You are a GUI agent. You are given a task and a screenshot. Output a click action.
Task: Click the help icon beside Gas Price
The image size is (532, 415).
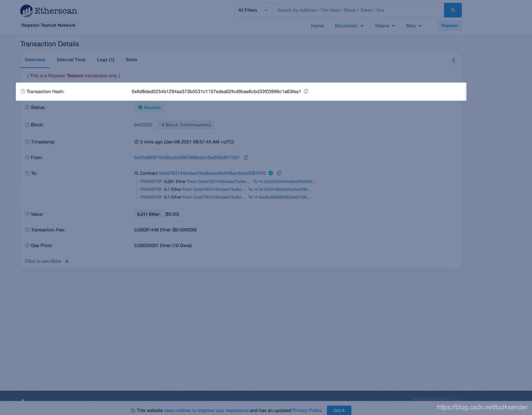27,246
